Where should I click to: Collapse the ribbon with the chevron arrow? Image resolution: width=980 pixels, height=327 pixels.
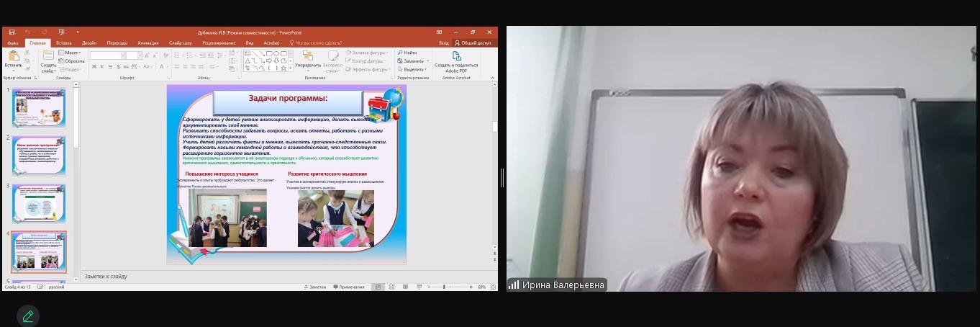pyautogui.click(x=492, y=77)
